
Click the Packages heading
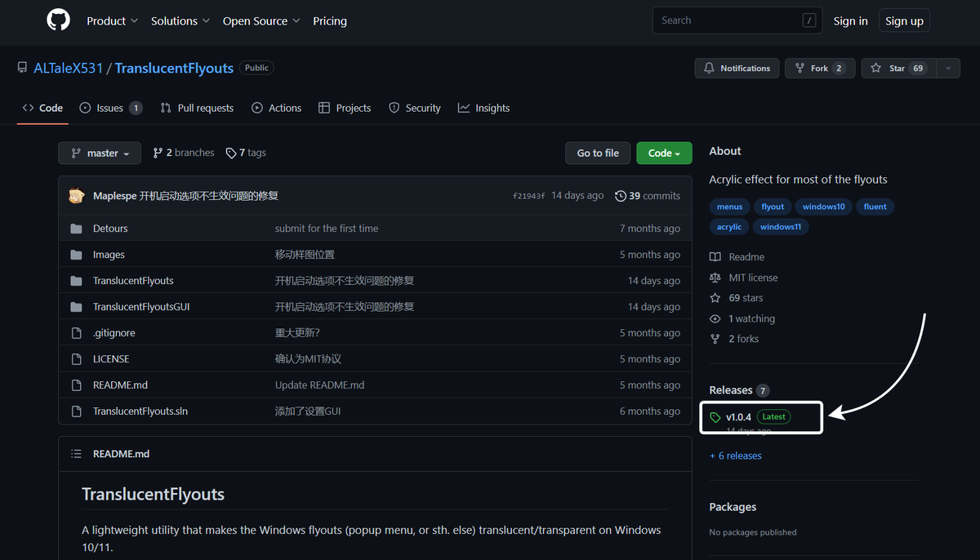point(733,507)
